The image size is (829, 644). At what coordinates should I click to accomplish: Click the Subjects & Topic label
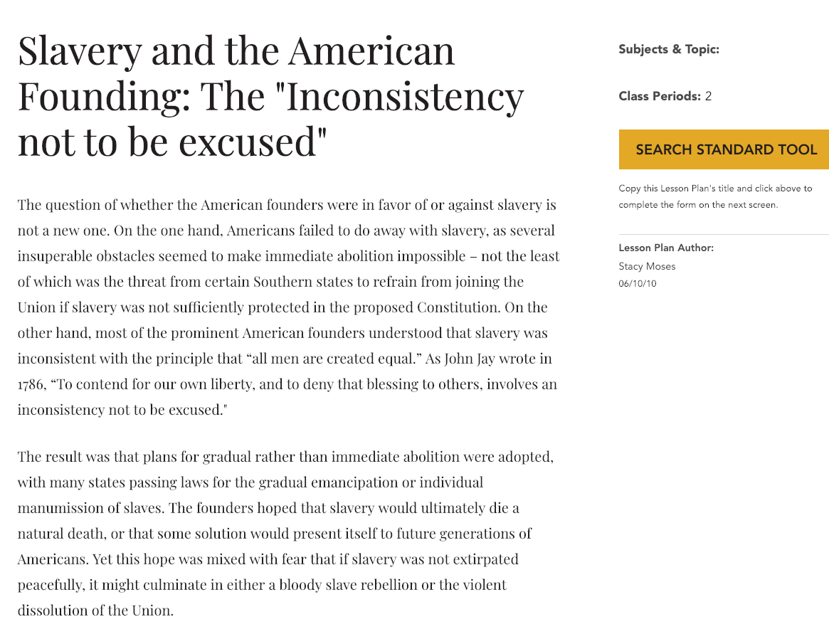[x=667, y=49]
